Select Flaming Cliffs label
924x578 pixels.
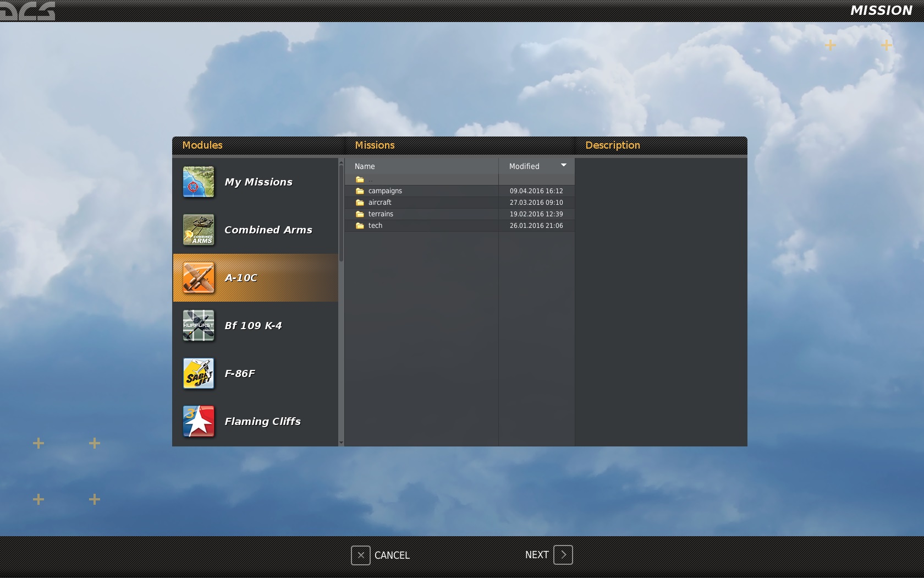pos(263,422)
